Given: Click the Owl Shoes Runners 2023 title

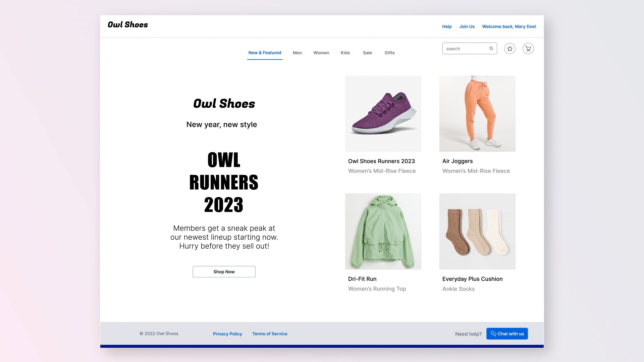Looking at the screenshot, I should click(x=381, y=161).
